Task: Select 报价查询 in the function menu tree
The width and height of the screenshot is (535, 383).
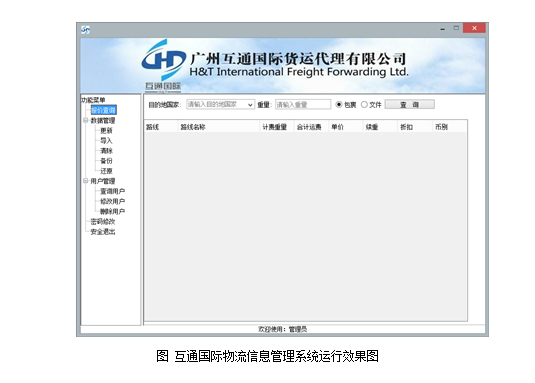Action: pyautogui.click(x=104, y=110)
